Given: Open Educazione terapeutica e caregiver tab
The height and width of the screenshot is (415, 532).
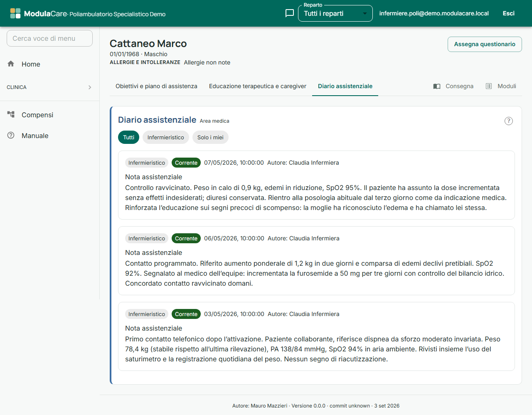Looking at the screenshot, I should [258, 86].
